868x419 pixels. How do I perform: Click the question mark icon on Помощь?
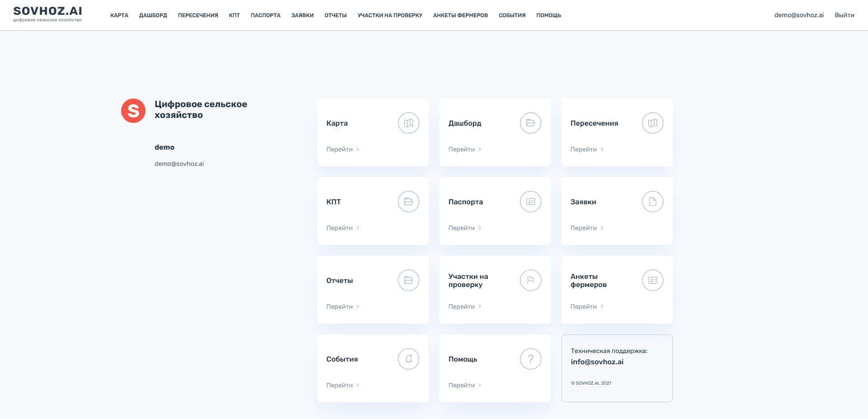pyautogui.click(x=530, y=359)
